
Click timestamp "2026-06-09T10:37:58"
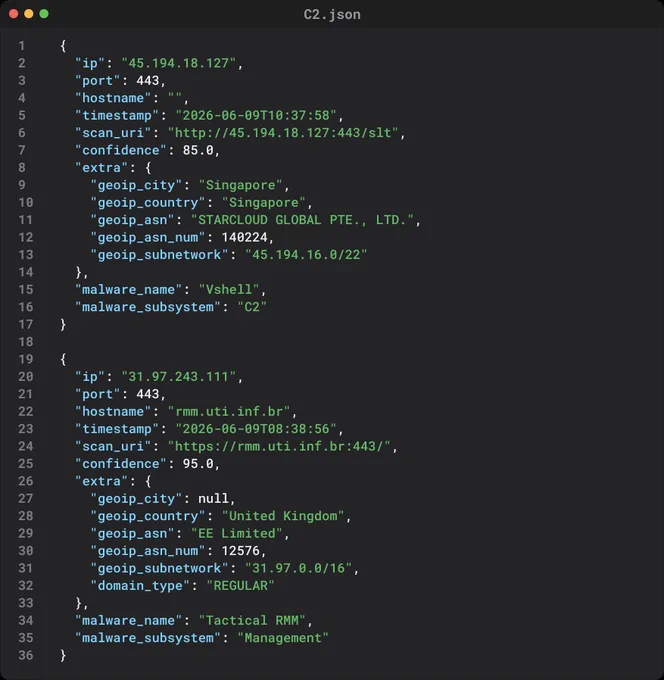[x=256, y=115]
